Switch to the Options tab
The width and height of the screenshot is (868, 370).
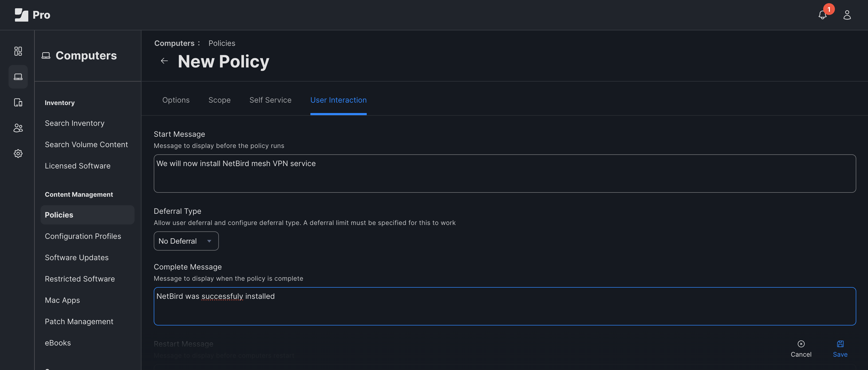point(176,100)
